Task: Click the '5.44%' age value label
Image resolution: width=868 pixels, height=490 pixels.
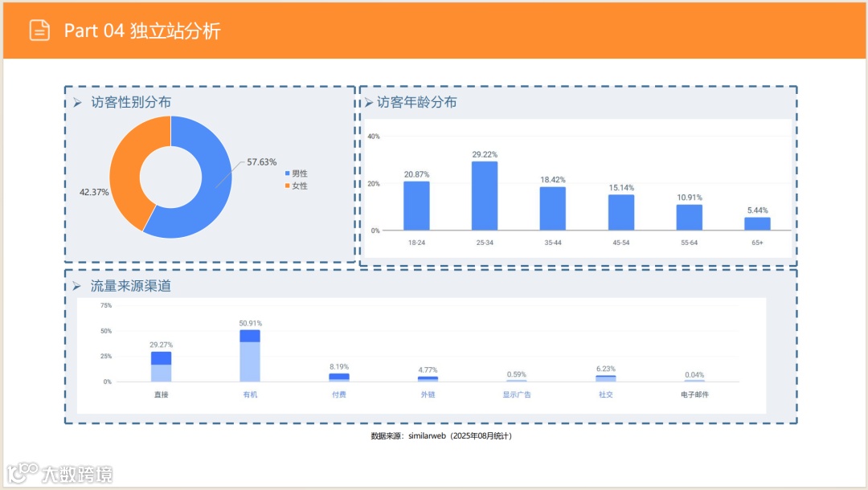Action: tap(757, 210)
